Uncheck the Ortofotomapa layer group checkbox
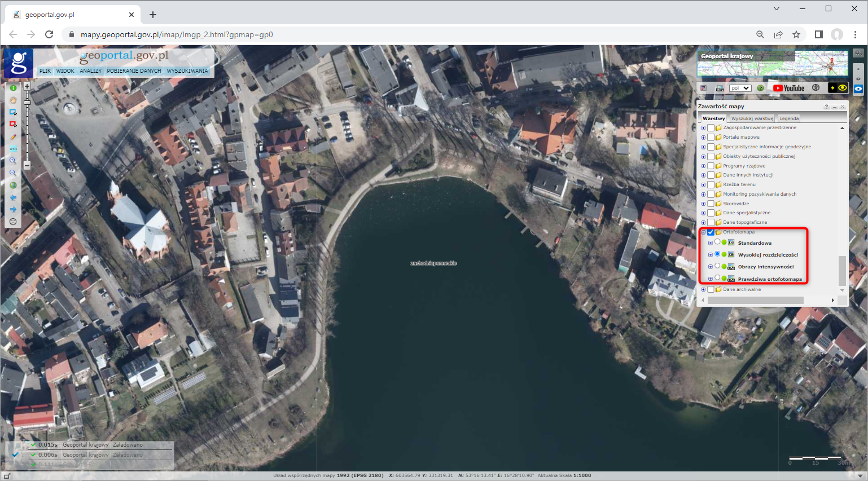This screenshot has width=868, height=481. coord(711,232)
